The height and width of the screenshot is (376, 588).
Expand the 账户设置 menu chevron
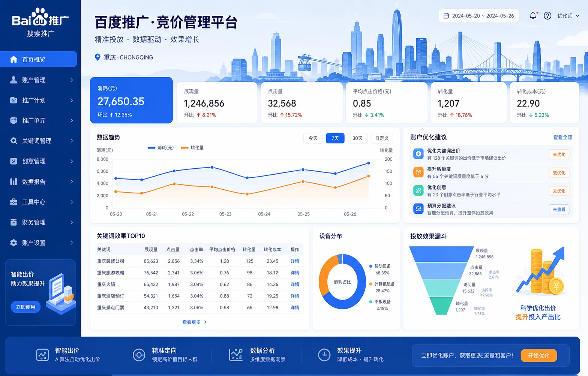(72, 243)
